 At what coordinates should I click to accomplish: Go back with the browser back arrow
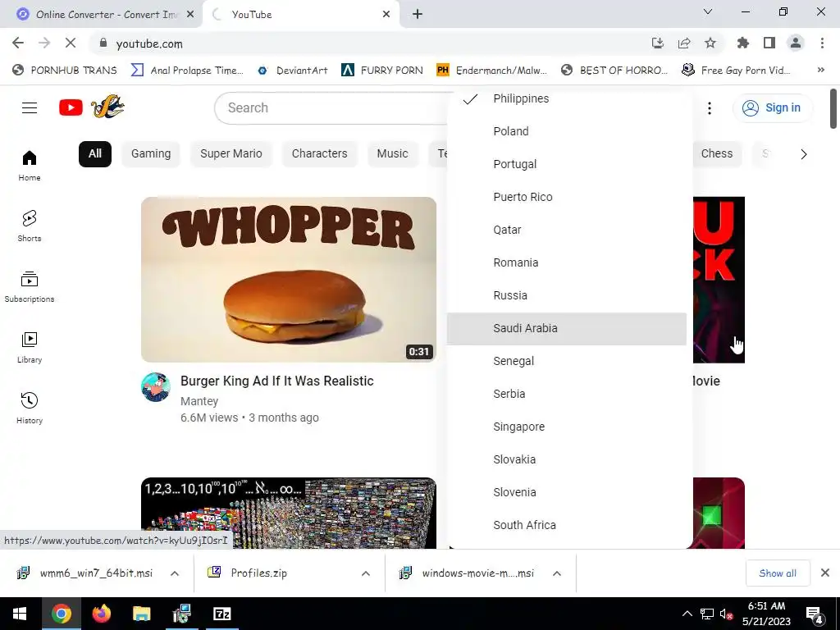pos(18,43)
